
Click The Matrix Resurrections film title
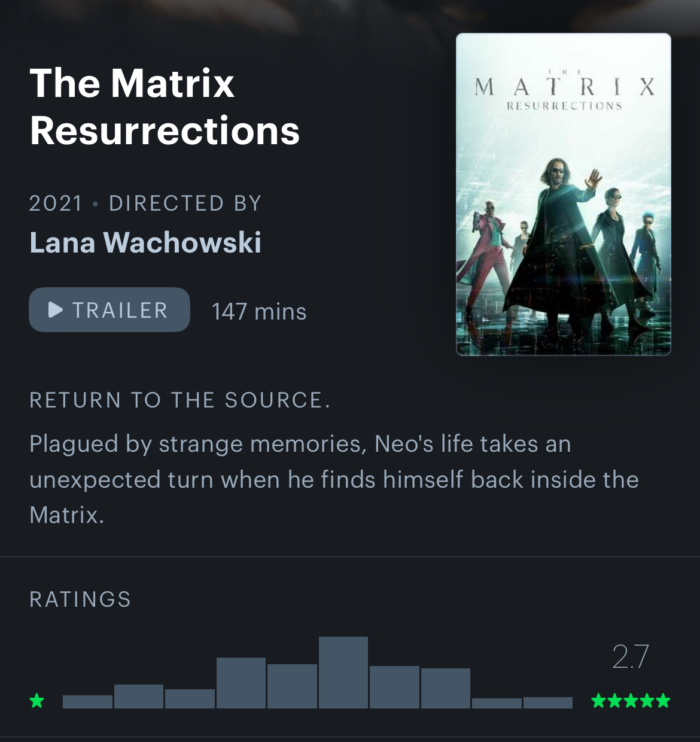click(x=165, y=107)
